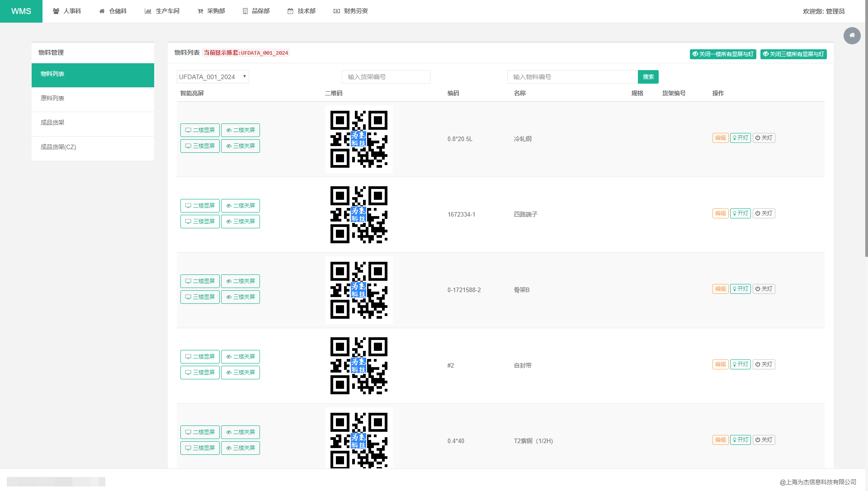
Task: Click 三楼关屏 for 四路端子 row
Action: (241, 222)
